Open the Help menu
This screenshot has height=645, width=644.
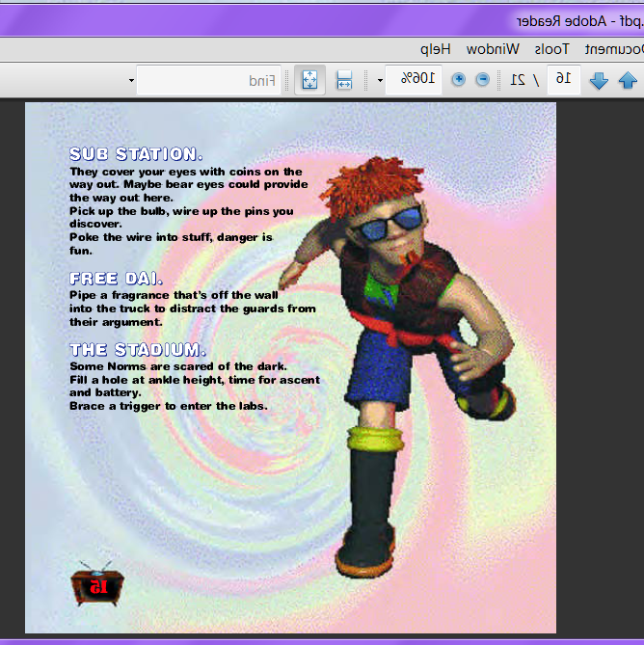(436, 49)
